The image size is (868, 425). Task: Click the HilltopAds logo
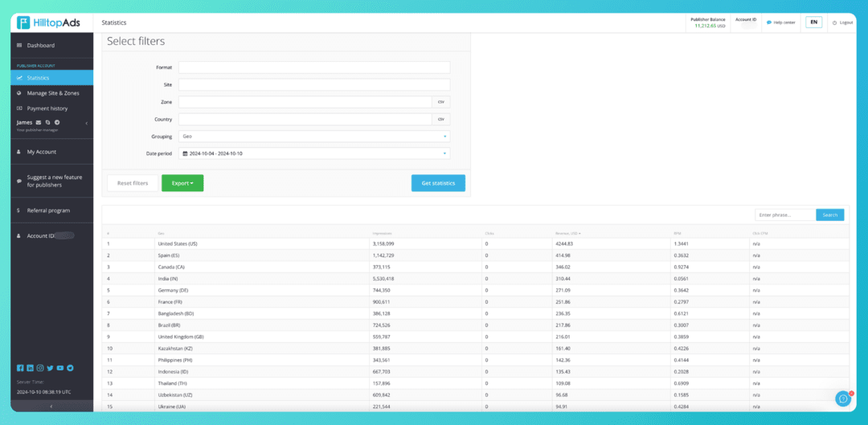(51, 22)
